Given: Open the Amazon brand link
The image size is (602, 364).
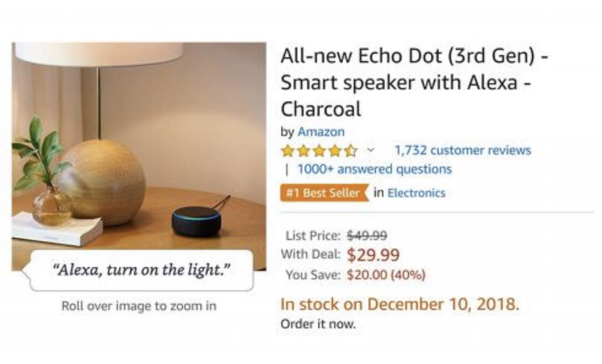Looking at the screenshot, I should [x=321, y=132].
